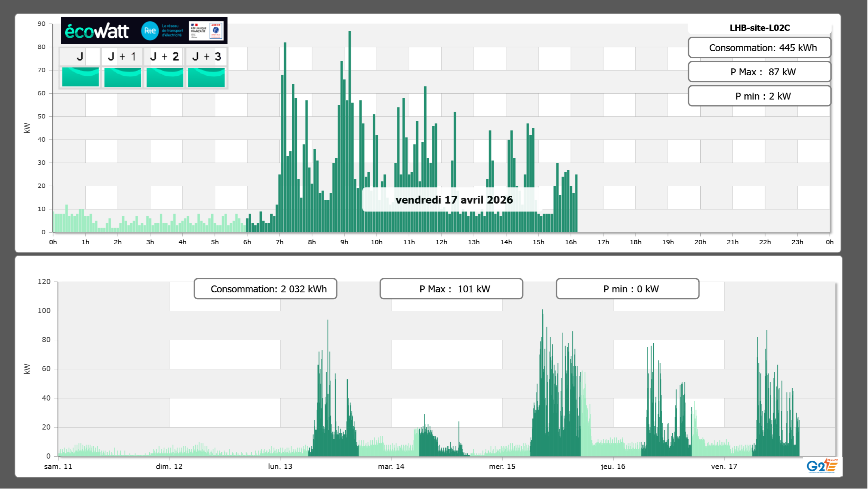868x489 pixels.
Task: Select the J + 3 day label
Action: click(x=206, y=56)
